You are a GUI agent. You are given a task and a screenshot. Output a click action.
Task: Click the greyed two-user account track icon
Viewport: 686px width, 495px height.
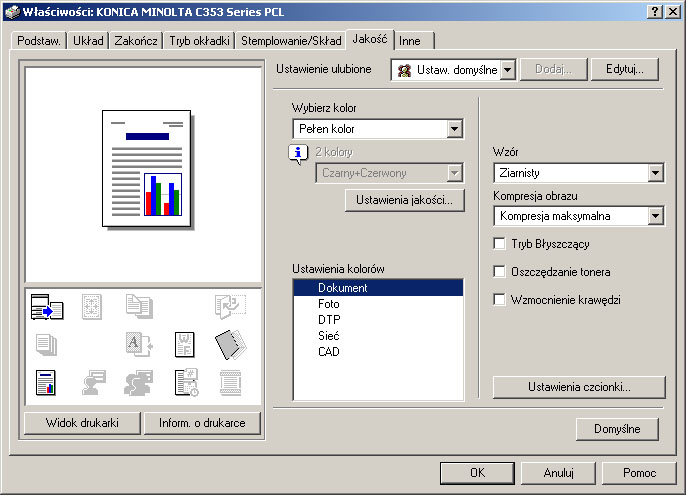pos(139,383)
